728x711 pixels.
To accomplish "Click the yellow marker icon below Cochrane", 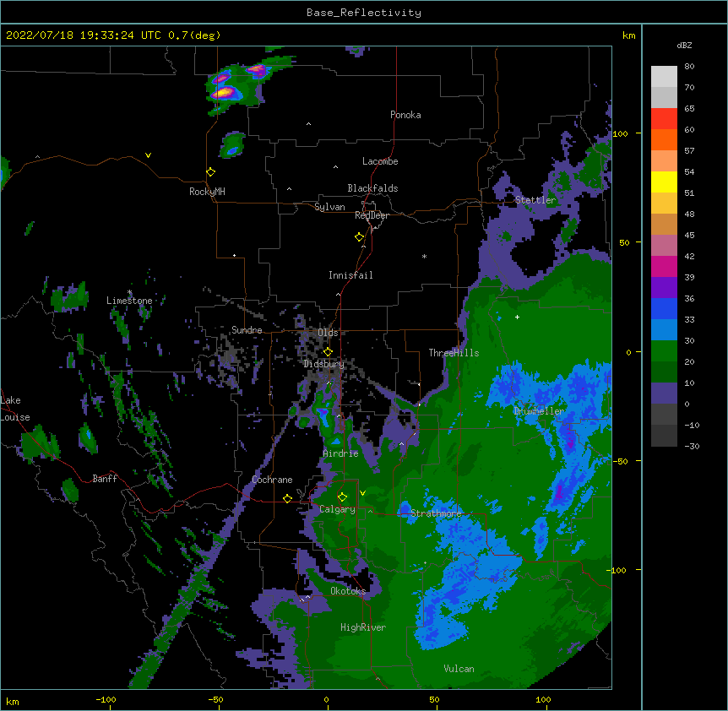I will (x=287, y=498).
